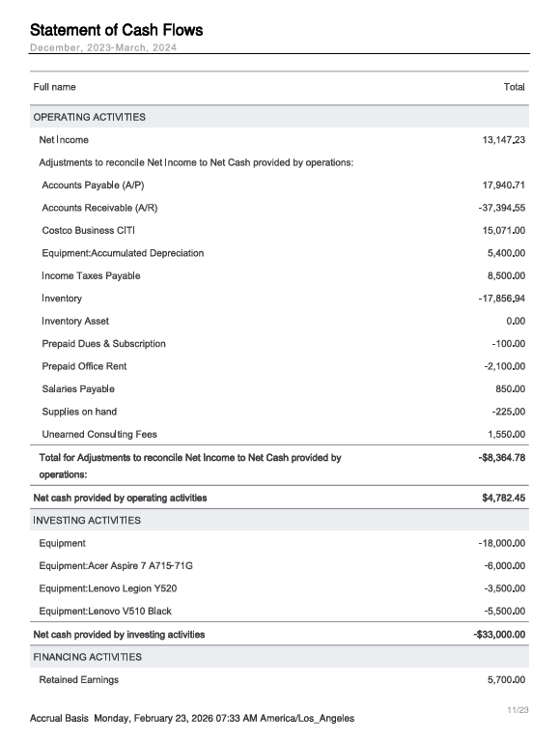560x743 pixels.
Task: Open the Accounts Payable (A/P) row
Action: (x=279, y=185)
